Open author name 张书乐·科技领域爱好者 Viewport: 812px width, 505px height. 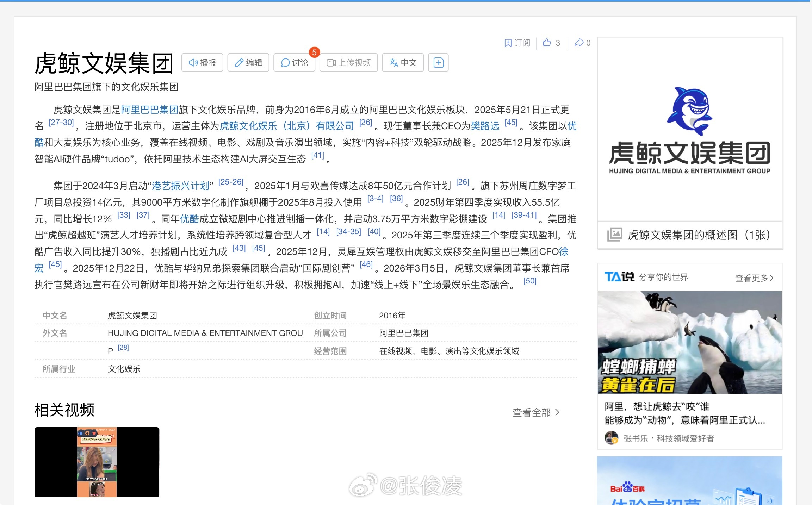click(669, 438)
